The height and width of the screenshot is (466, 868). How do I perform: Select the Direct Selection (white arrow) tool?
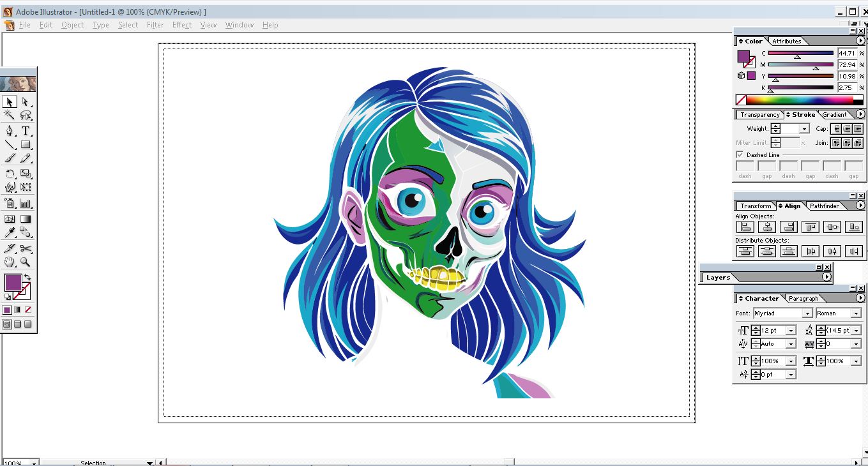click(x=26, y=101)
